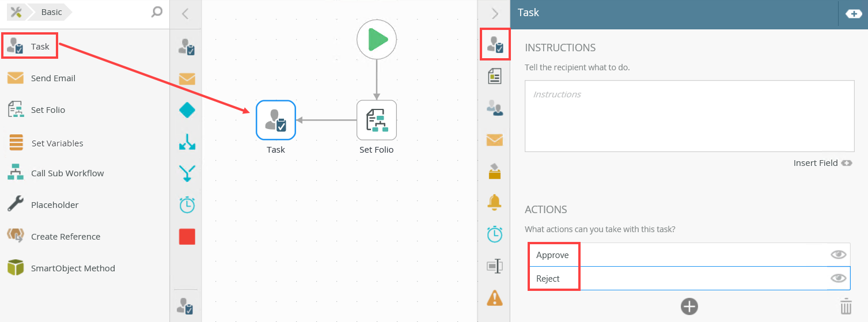Viewport: 868px width, 322px height.
Task: Click Insert Field link below Instructions
Action: click(x=822, y=163)
